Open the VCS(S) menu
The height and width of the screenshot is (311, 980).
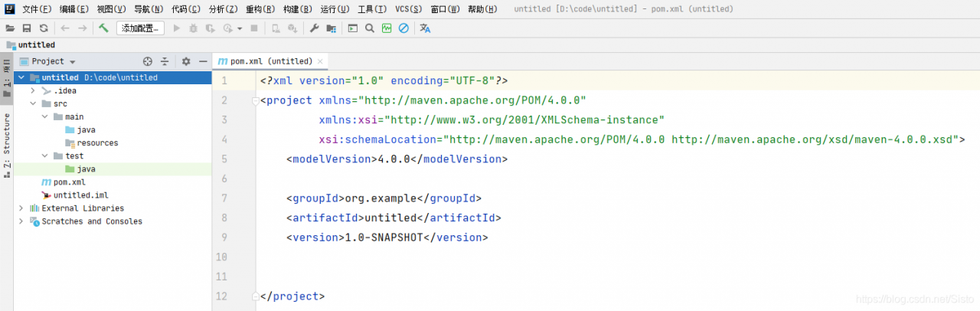[408, 9]
